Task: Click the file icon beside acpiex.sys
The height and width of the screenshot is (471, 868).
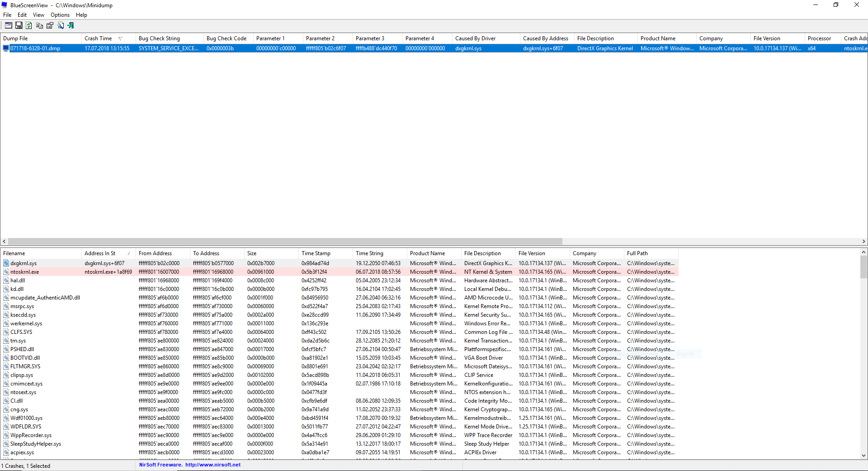Action: (x=6, y=452)
